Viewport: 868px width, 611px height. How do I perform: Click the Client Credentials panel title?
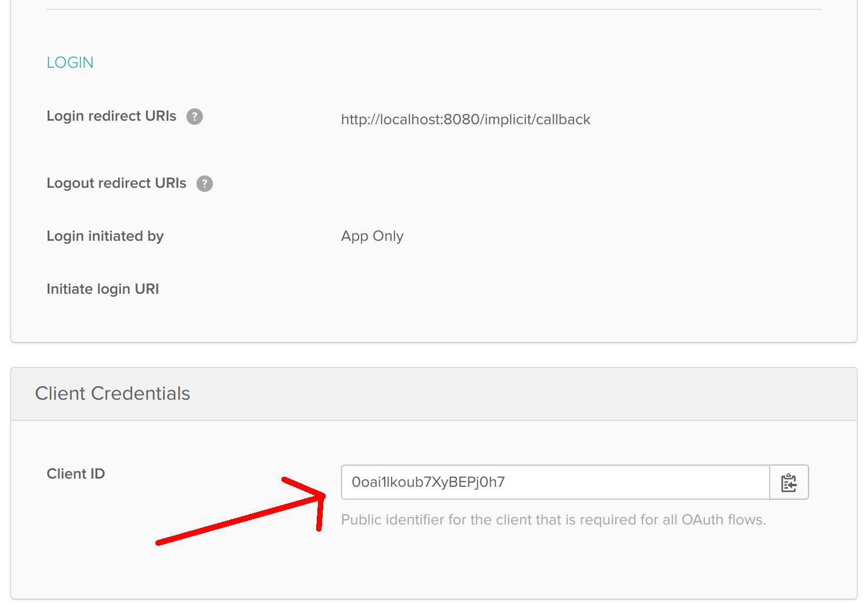coord(112,393)
